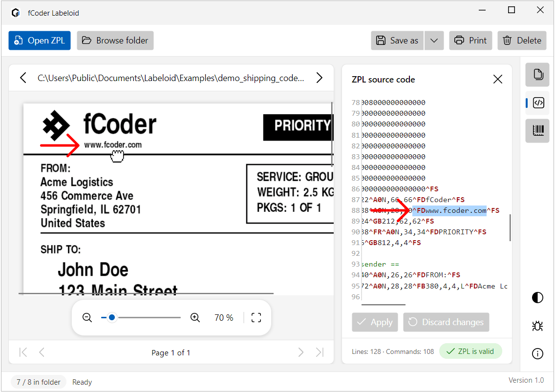Click the zoom in magnifier
The image size is (555, 392).
[x=195, y=318]
